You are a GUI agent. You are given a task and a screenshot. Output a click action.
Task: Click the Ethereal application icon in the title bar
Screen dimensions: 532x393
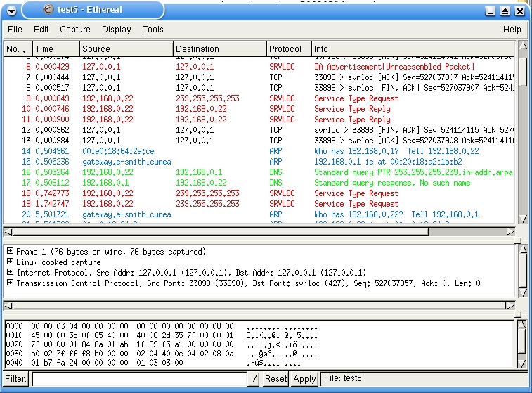tap(47, 11)
